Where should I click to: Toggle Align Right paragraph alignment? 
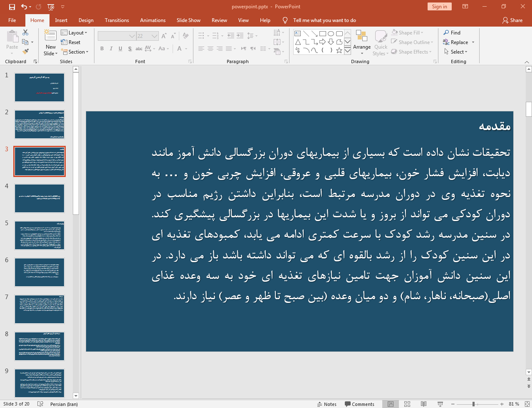point(220,49)
